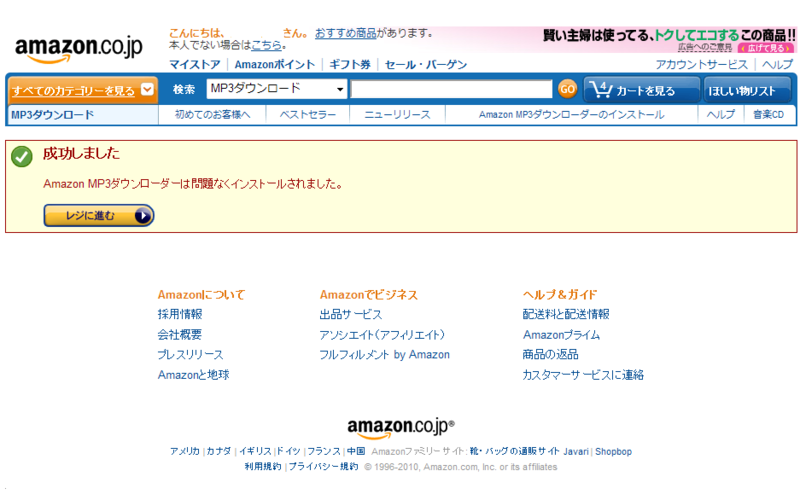Open the Amazonプライム footer link
This screenshot has width=800, height=500.
pos(561,335)
